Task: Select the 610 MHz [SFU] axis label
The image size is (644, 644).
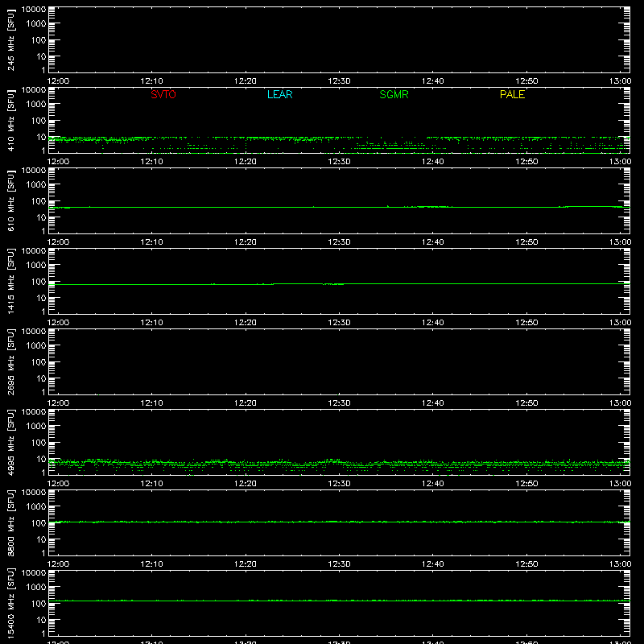Action: tap(10, 200)
